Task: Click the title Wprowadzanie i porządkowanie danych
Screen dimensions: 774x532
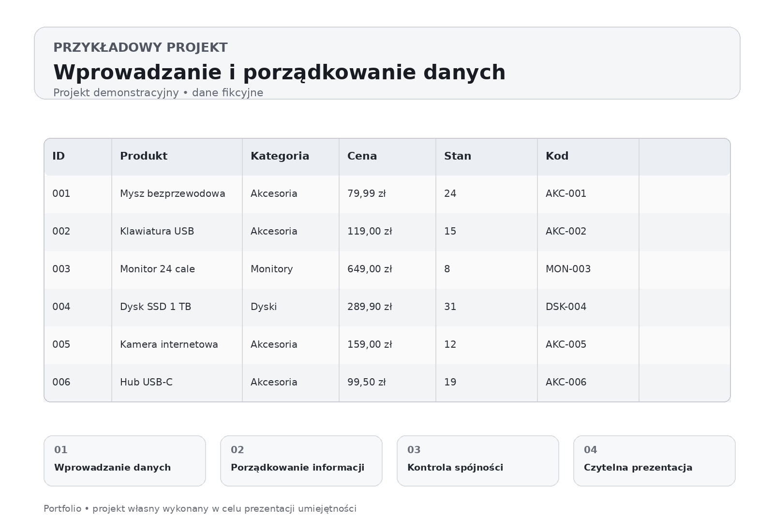Action: pos(280,73)
